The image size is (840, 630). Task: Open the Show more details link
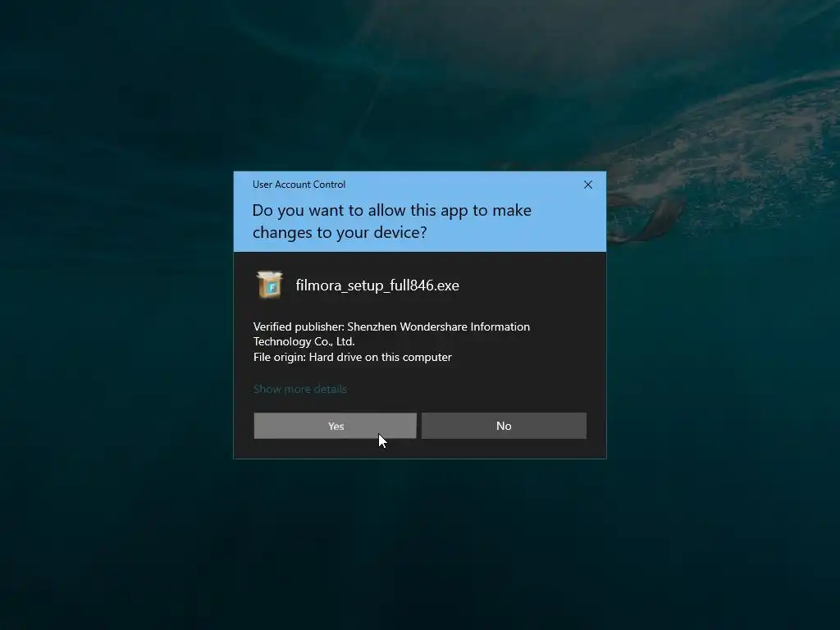pyautogui.click(x=300, y=389)
